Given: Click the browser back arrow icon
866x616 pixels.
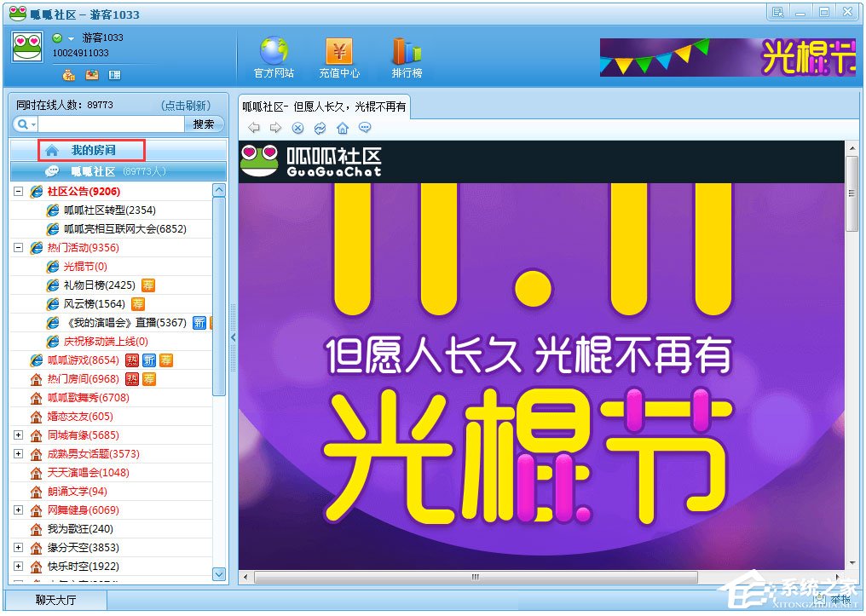Looking at the screenshot, I should tap(253, 129).
